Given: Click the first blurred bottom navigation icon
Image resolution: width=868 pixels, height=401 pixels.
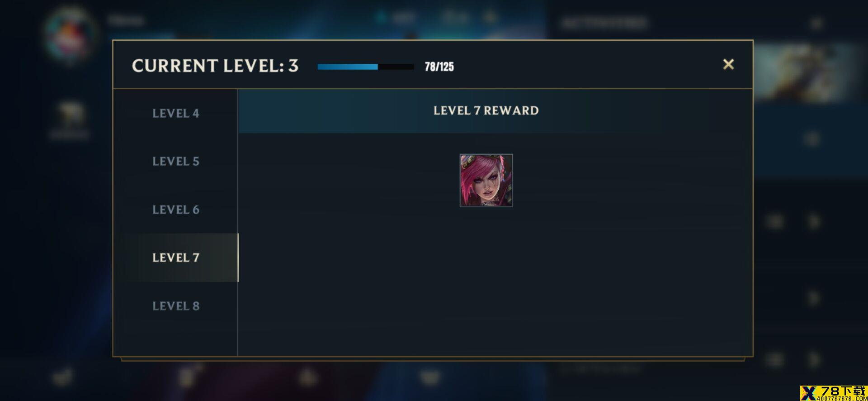Looking at the screenshot, I should click(x=62, y=377).
